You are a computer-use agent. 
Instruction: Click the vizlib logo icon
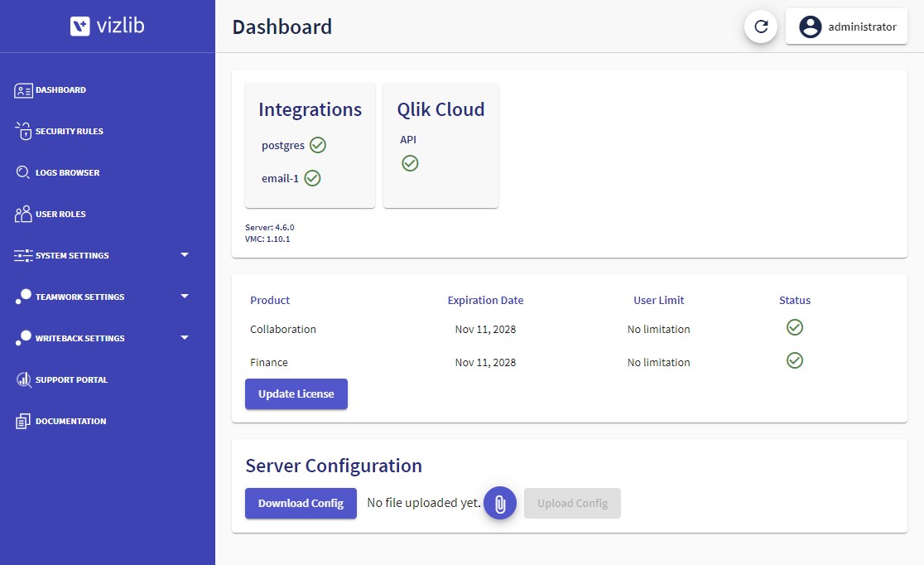(80, 26)
